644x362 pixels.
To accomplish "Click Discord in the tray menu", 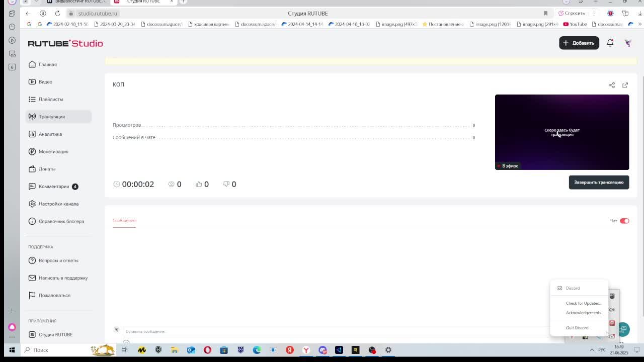I will pyautogui.click(x=573, y=288).
